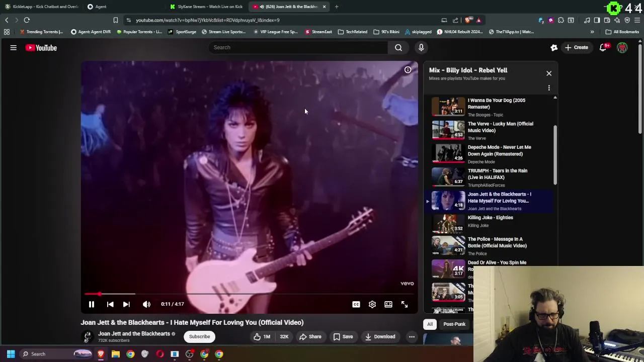Switch to theater mode
The height and width of the screenshot is (362, 644).
388,304
